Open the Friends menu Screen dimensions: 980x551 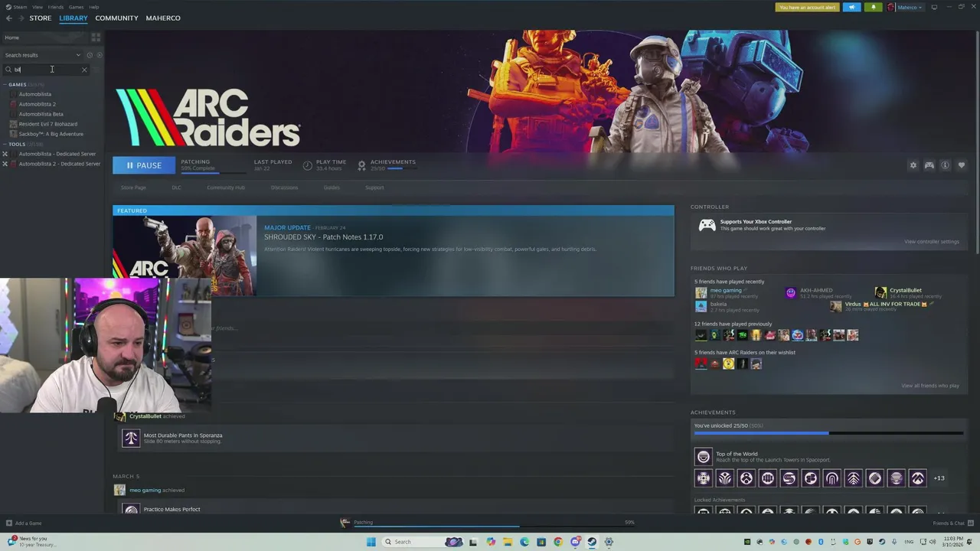tap(56, 7)
